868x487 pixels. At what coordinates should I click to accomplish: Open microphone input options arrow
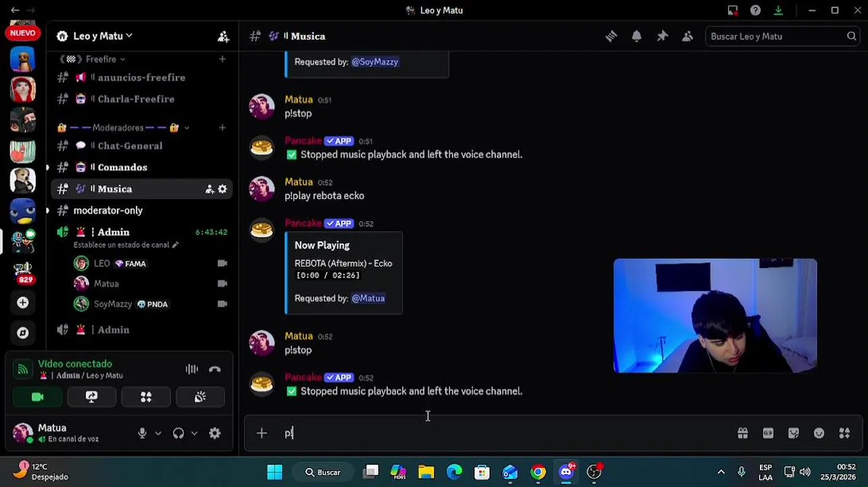pos(158,434)
